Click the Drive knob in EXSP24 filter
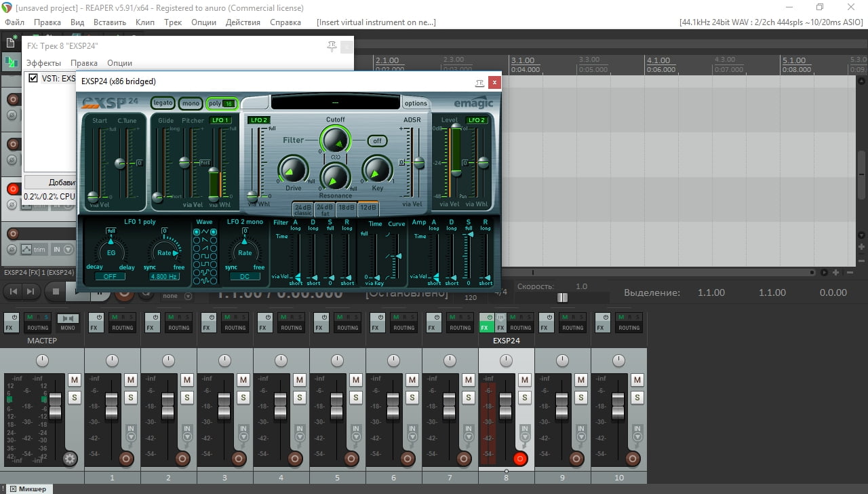This screenshot has width=868, height=494. pyautogui.click(x=294, y=170)
